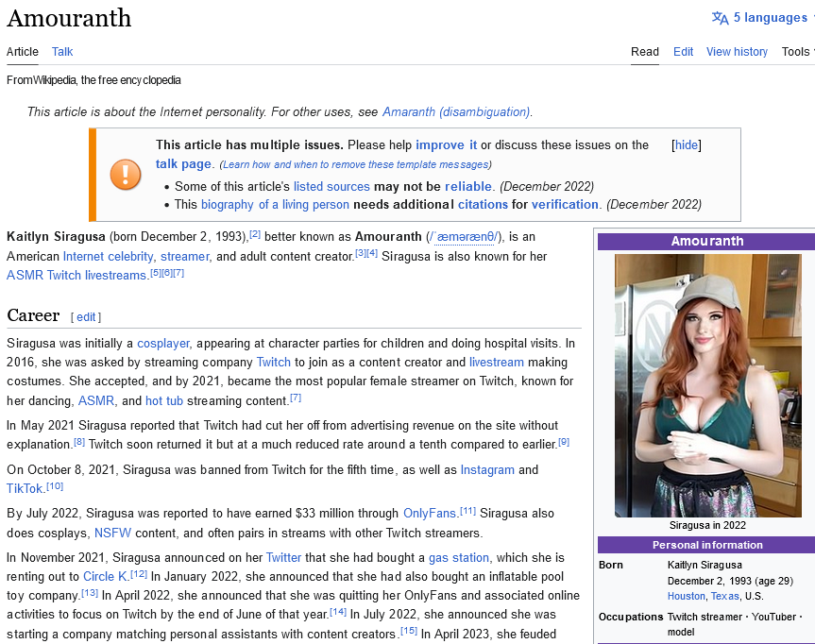Jump to citation [13] after 'toy company'
The height and width of the screenshot is (644, 815).
(x=90, y=593)
